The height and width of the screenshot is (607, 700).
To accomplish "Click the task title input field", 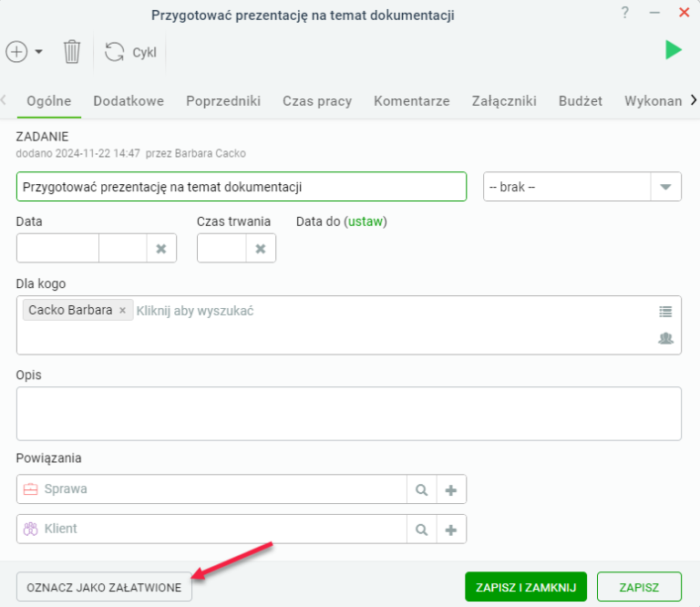I will [242, 187].
